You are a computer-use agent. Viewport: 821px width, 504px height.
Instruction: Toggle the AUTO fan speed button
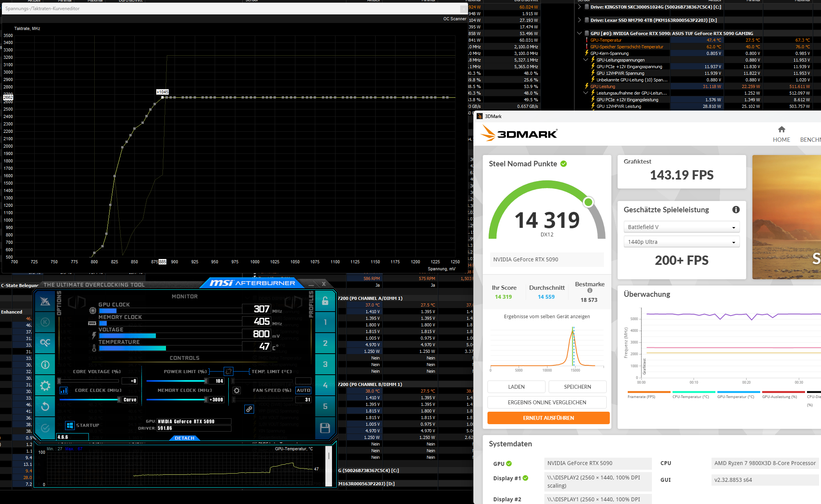pyautogui.click(x=303, y=390)
